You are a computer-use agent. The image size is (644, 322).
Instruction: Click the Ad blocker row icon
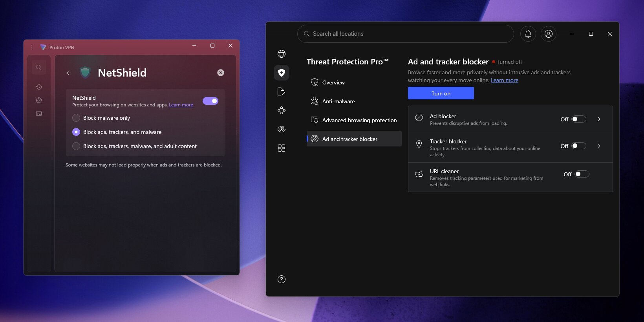pyautogui.click(x=419, y=117)
